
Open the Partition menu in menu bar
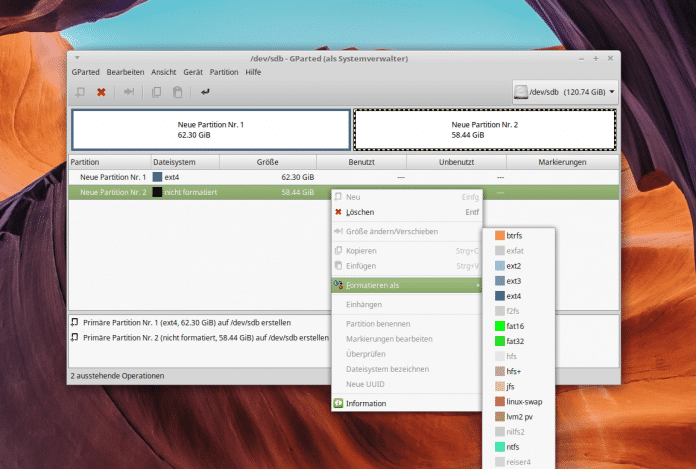tap(224, 72)
